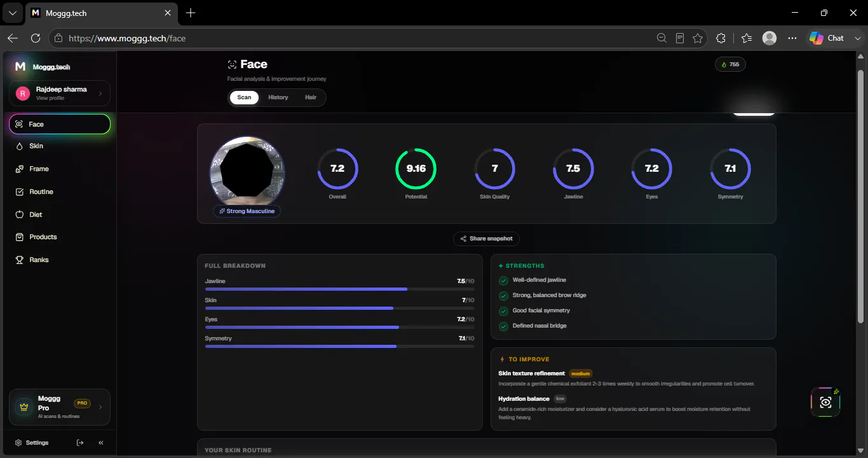Click 'Good facial symmetry' strength item
The width and height of the screenshot is (868, 458).
(x=541, y=310)
